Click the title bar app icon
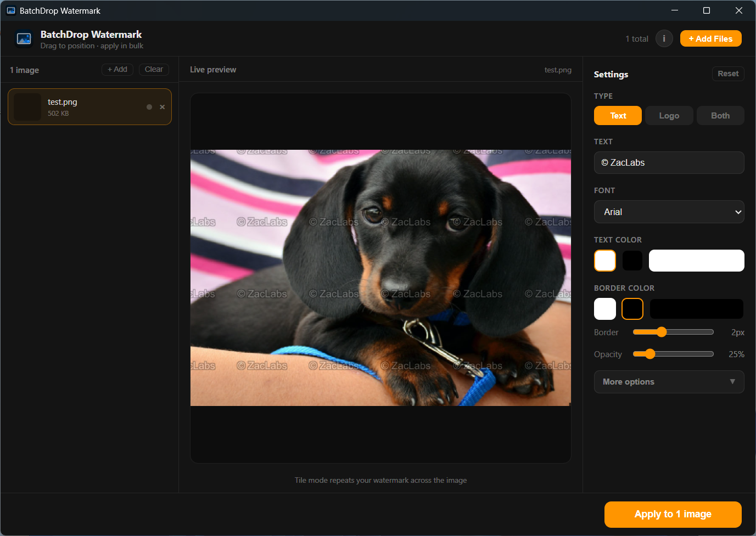This screenshot has width=756, height=536. coord(11,11)
